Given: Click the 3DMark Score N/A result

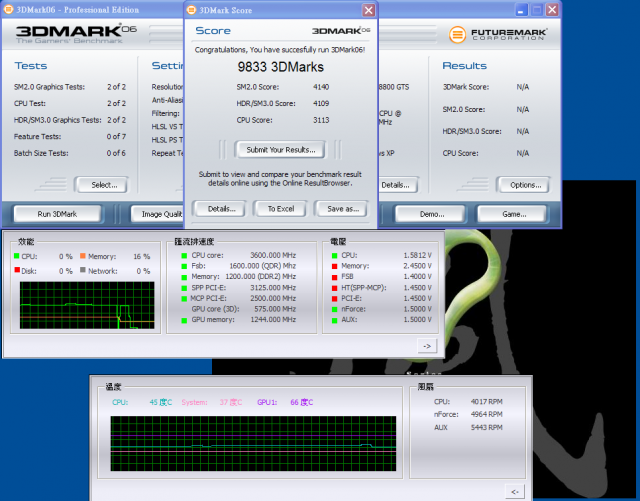Looking at the screenshot, I should tap(522, 87).
